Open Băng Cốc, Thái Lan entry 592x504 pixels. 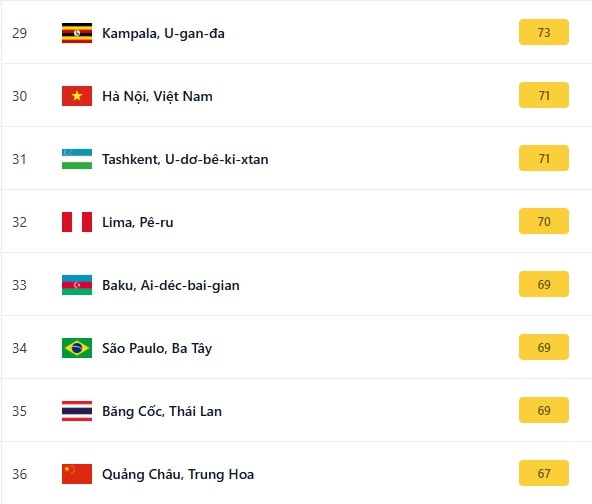(162, 411)
